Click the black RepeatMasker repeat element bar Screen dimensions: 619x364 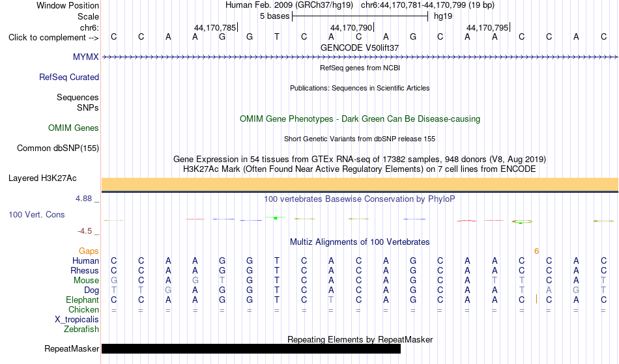click(251, 348)
